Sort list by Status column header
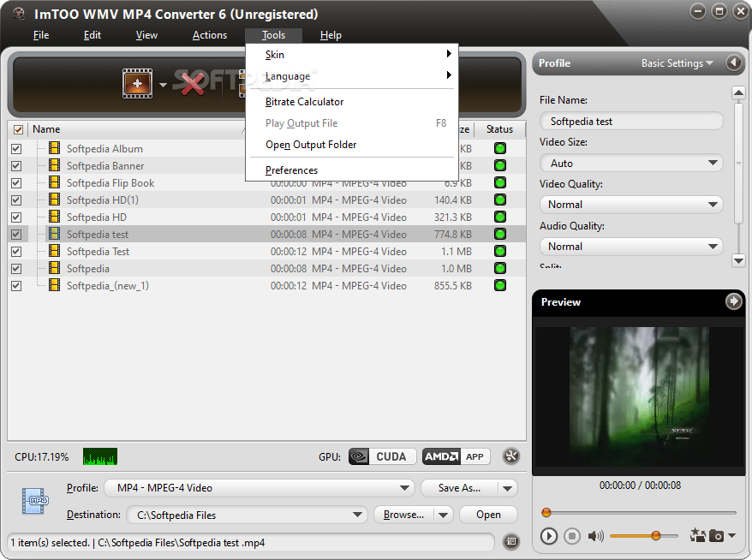The height and width of the screenshot is (560, 752). click(499, 129)
